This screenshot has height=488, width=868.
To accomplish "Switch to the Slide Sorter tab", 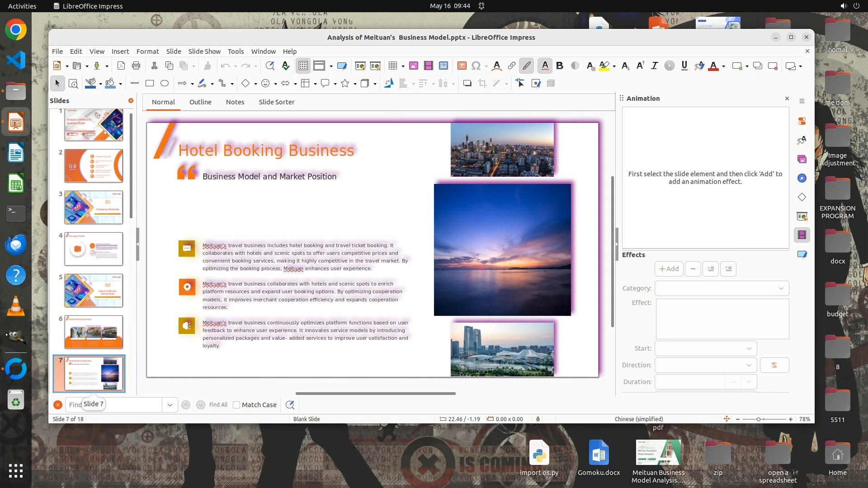I will coord(276,102).
